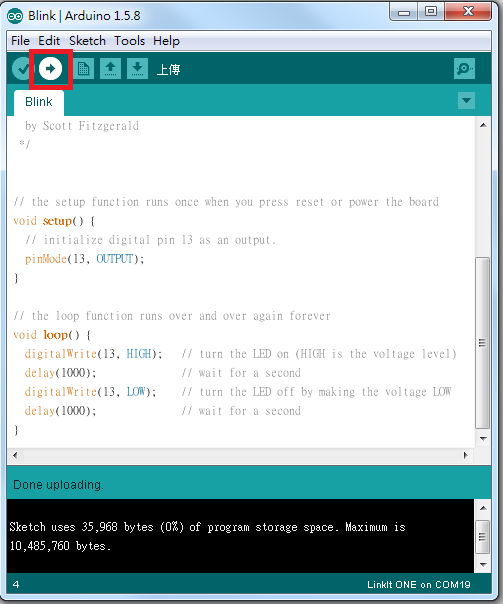Click the editor vertical scrollbar up arrow
This screenshot has width=503, height=604.
coord(483,125)
